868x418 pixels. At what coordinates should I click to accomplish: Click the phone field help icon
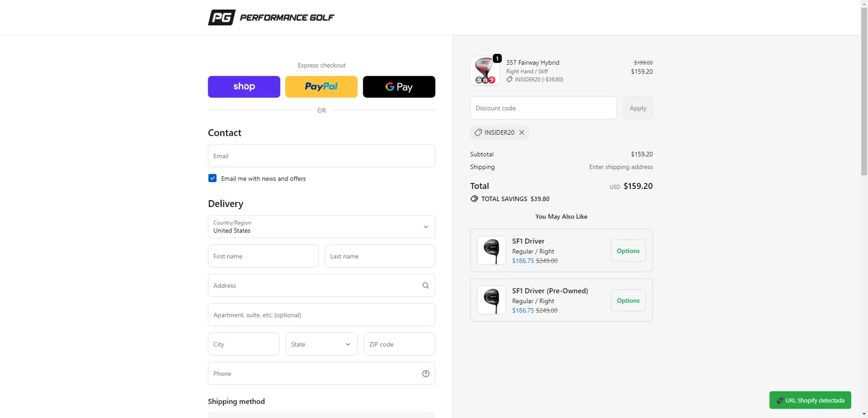425,373
